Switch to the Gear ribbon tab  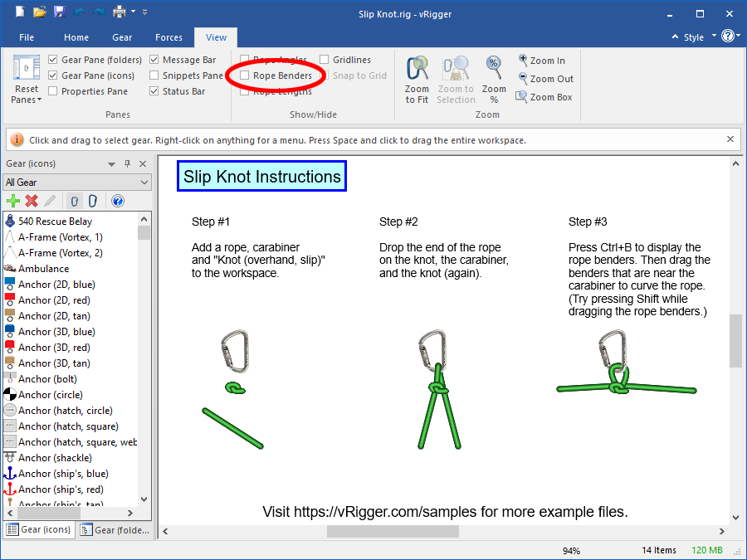pos(122,37)
